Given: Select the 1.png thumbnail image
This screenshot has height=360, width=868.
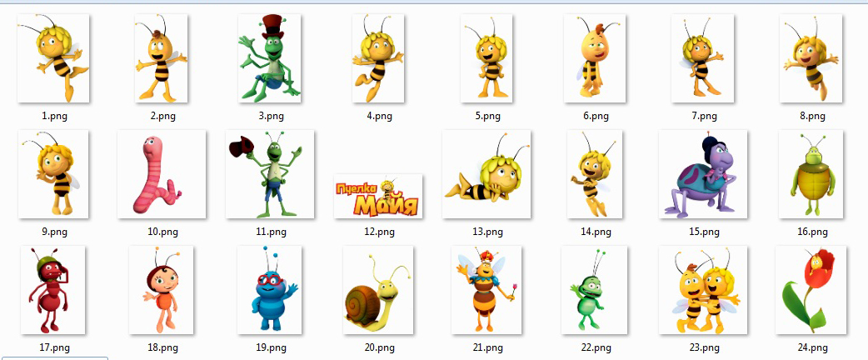Looking at the screenshot, I should point(53,58).
